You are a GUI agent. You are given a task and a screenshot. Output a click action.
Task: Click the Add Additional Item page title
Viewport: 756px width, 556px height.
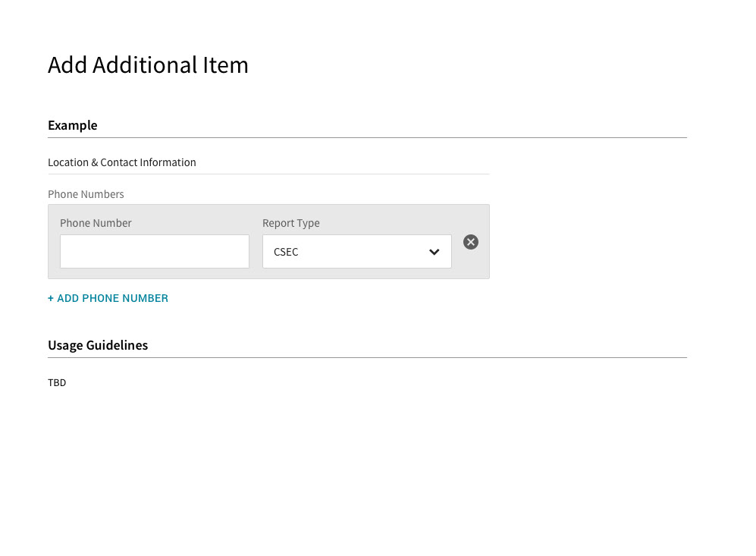(148, 64)
